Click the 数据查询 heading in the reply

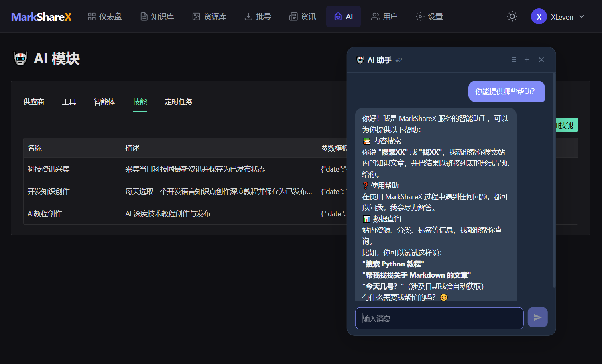click(382, 219)
